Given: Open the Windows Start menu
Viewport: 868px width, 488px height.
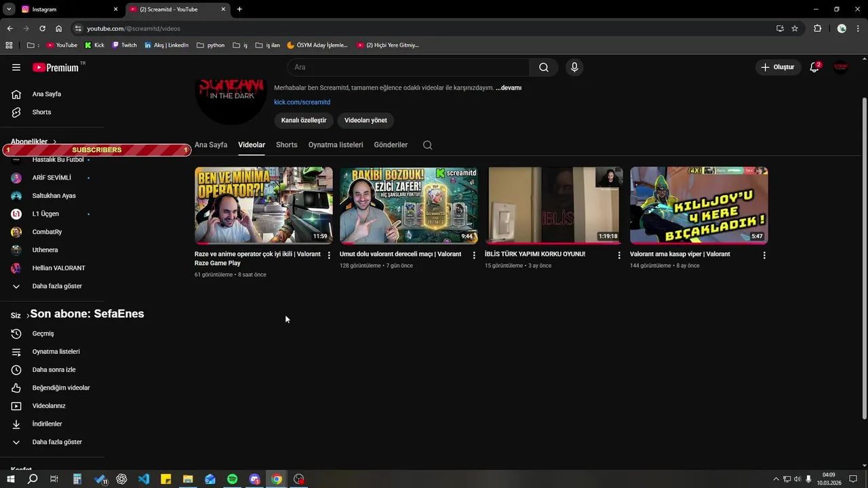Looking at the screenshot, I should tap(10, 479).
